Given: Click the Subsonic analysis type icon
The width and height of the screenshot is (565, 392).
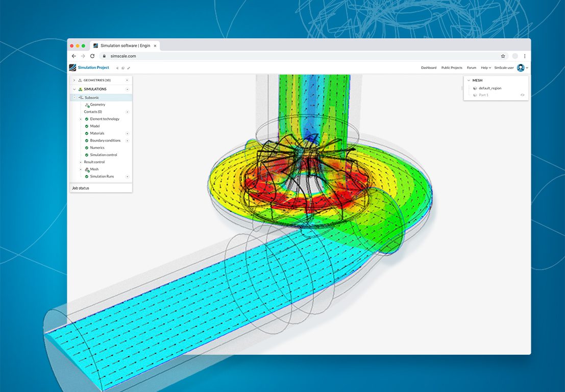Looking at the screenshot, I should click(x=81, y=97).
